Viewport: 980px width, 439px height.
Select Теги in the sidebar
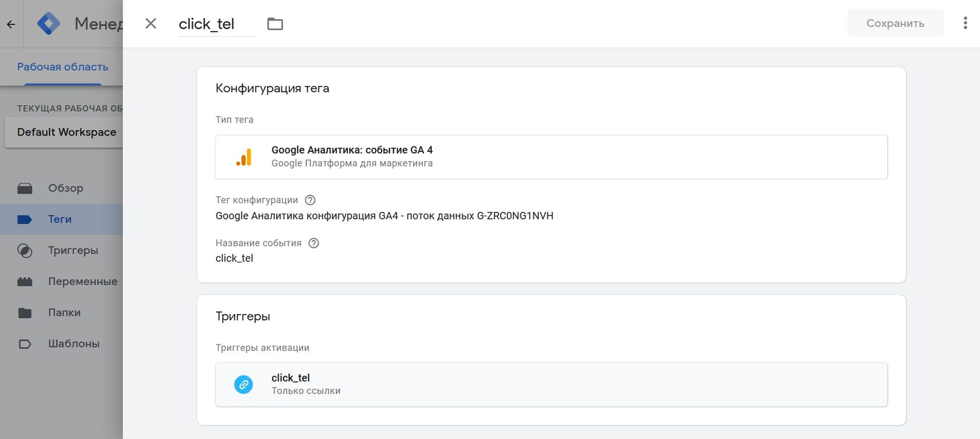61,219
